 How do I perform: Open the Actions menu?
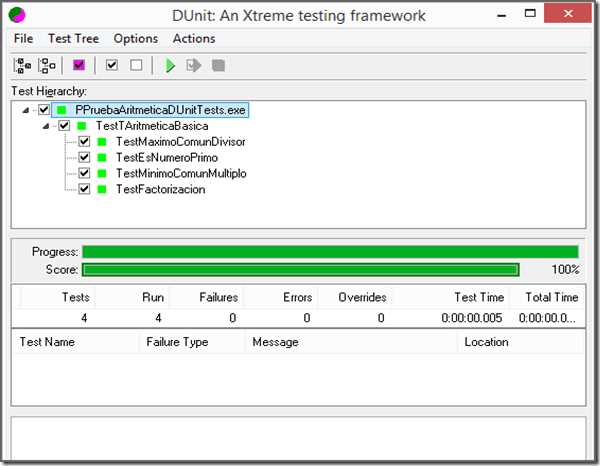pos(194,39)
